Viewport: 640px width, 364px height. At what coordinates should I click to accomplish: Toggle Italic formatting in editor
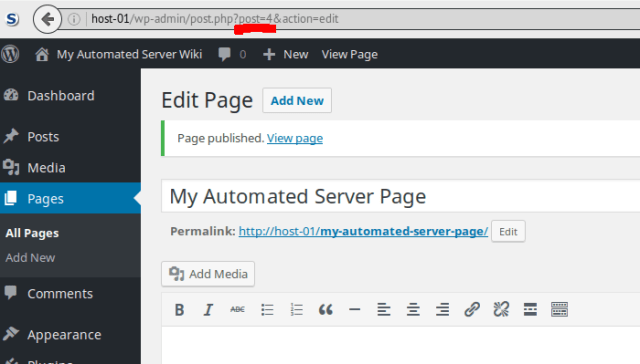tap(208, 310)
